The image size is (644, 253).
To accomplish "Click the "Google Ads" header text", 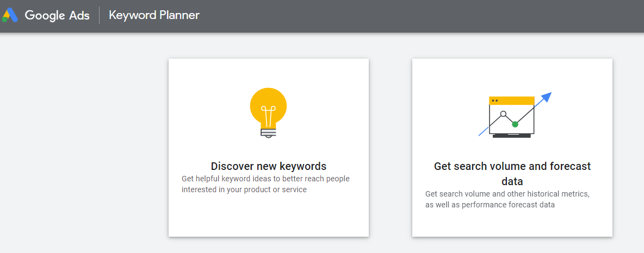I will coord(57,15).
